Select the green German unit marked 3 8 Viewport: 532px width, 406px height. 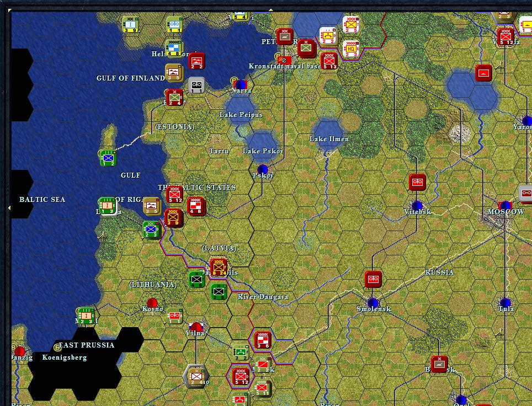219,291
